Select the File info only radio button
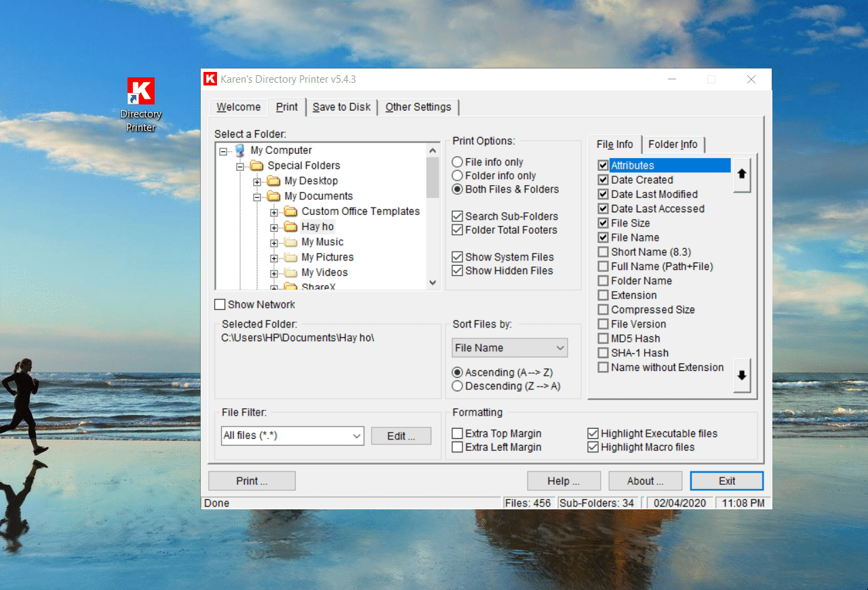 [457, 162]
